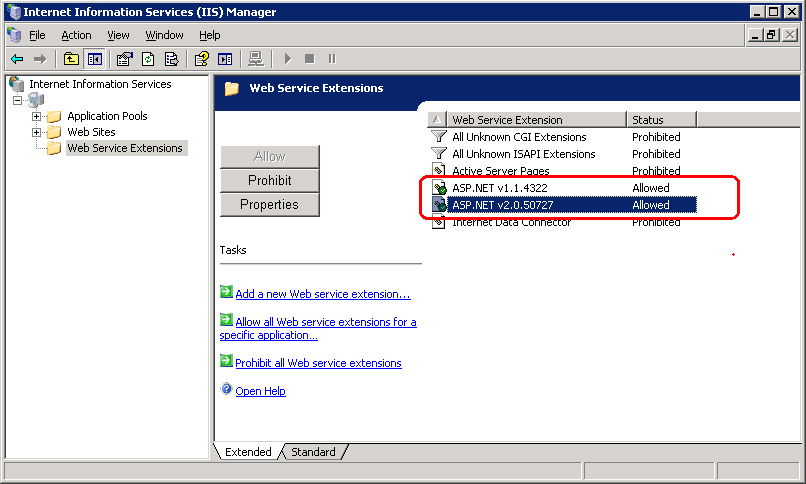Click the MMC console icon beside File menu
806x484 pixels.
14,35
